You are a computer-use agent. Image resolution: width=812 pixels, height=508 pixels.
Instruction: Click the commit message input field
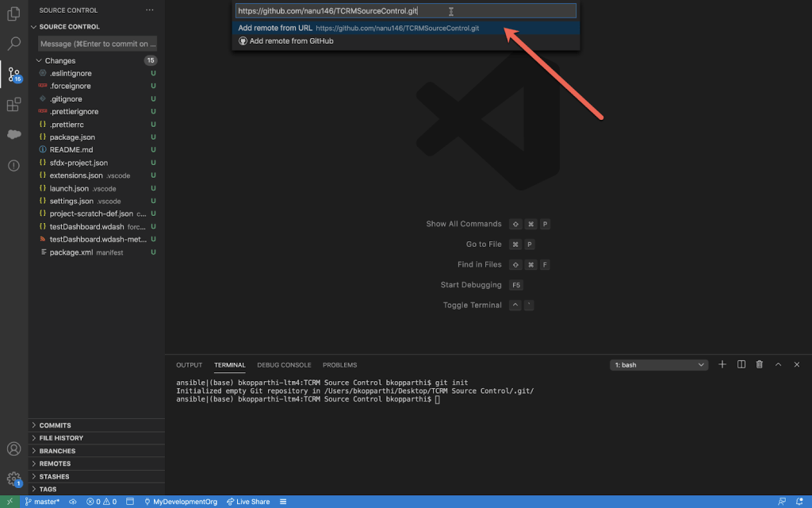point(94,44)
